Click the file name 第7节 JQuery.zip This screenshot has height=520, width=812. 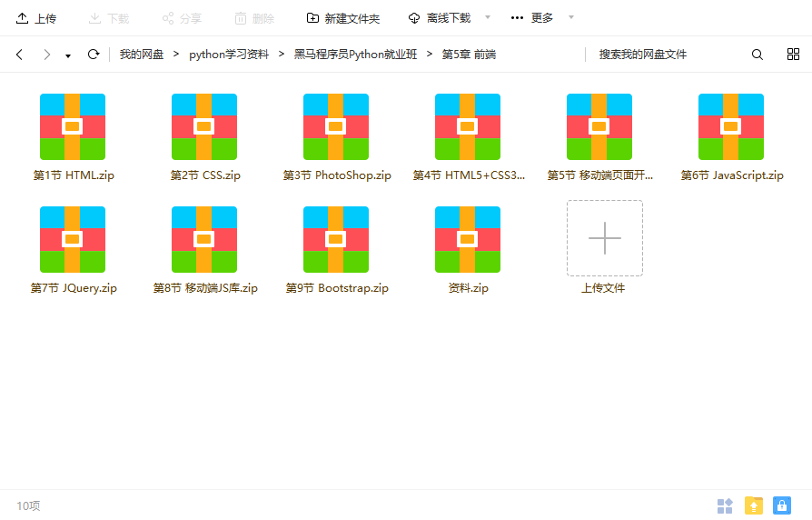pyautogui.click(x=74, y=288)
